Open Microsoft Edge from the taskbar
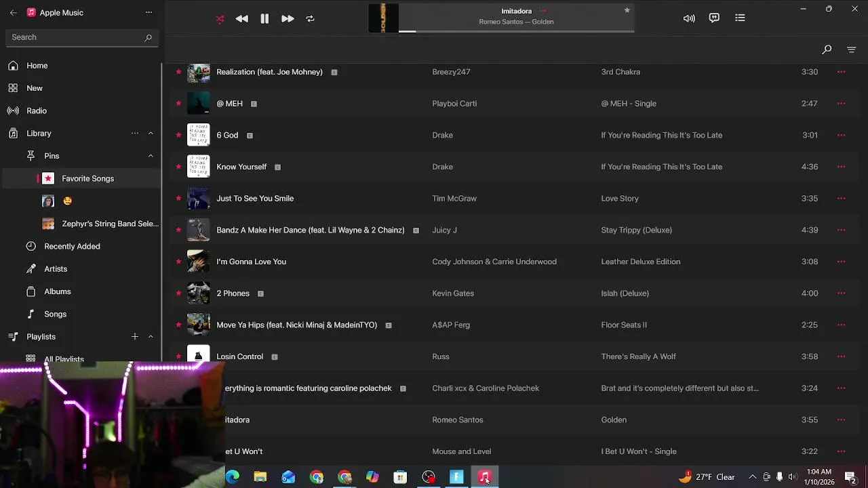 232,477
